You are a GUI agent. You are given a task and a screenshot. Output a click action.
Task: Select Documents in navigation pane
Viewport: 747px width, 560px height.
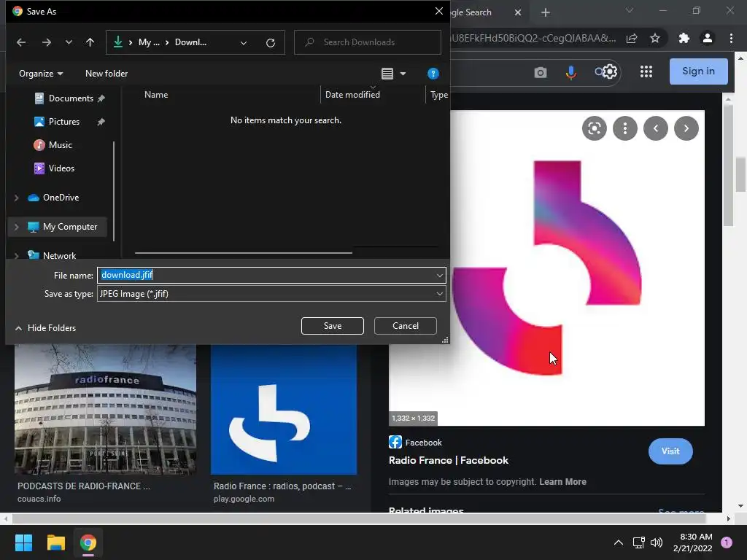[71, 98]
